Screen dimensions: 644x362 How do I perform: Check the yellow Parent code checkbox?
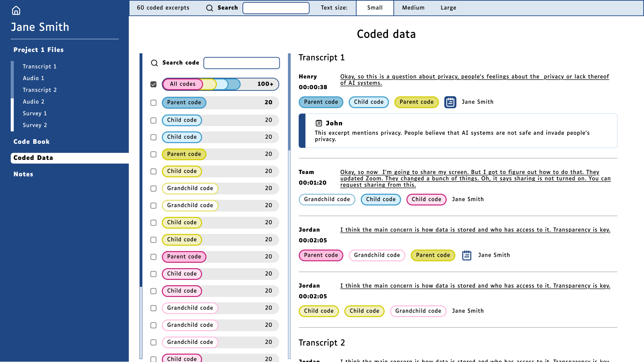pos(153,154)
